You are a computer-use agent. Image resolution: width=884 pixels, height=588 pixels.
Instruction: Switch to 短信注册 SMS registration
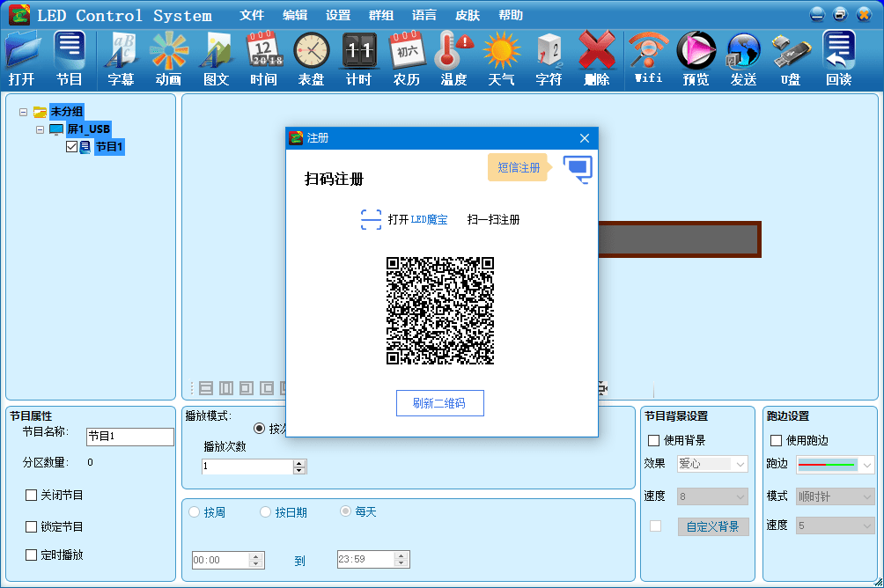click(x=519, y=167)
